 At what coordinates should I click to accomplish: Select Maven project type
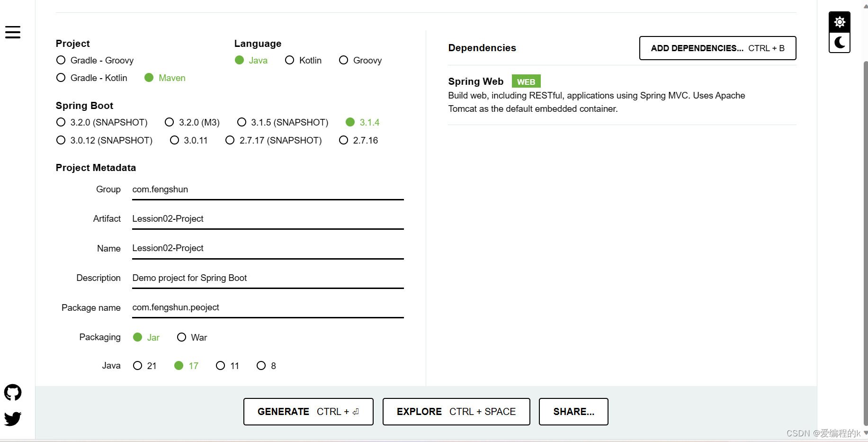(x=165, y=78)
